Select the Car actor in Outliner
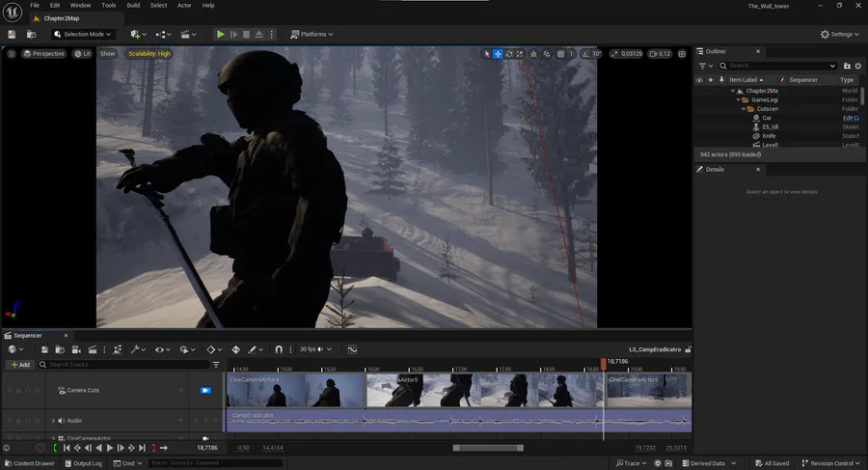The height and width of the screenshot is (470, 868). tap(767, 118)
